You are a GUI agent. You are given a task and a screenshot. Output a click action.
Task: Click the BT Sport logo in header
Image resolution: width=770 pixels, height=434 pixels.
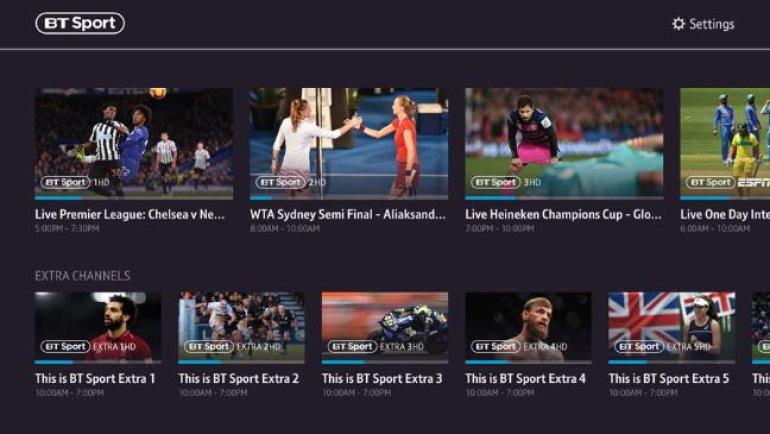point(80,24)
